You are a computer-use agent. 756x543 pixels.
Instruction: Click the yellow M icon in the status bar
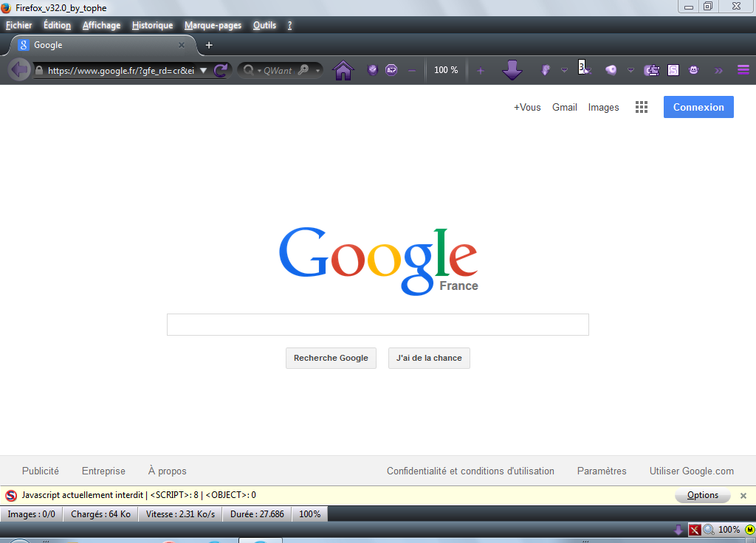[750, 530]
